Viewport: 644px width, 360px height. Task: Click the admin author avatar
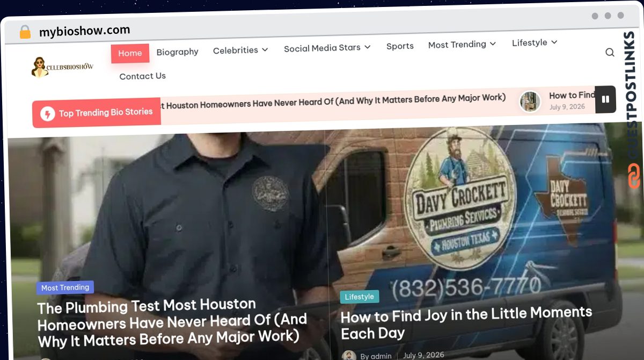point(349,356)
